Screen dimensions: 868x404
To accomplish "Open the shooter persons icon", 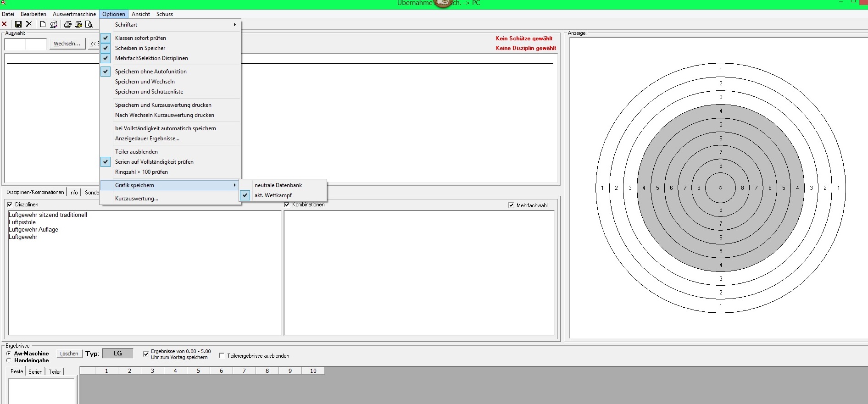I will tap(54, 24).
